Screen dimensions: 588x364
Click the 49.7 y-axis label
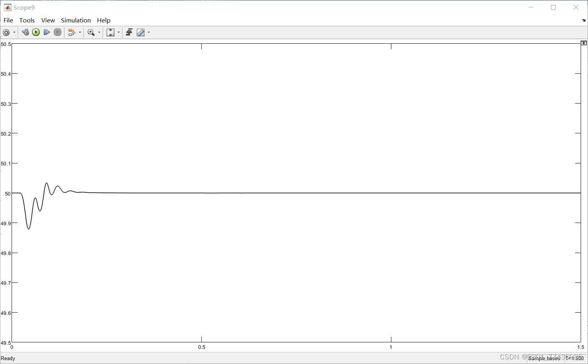[x=6, y=283]
